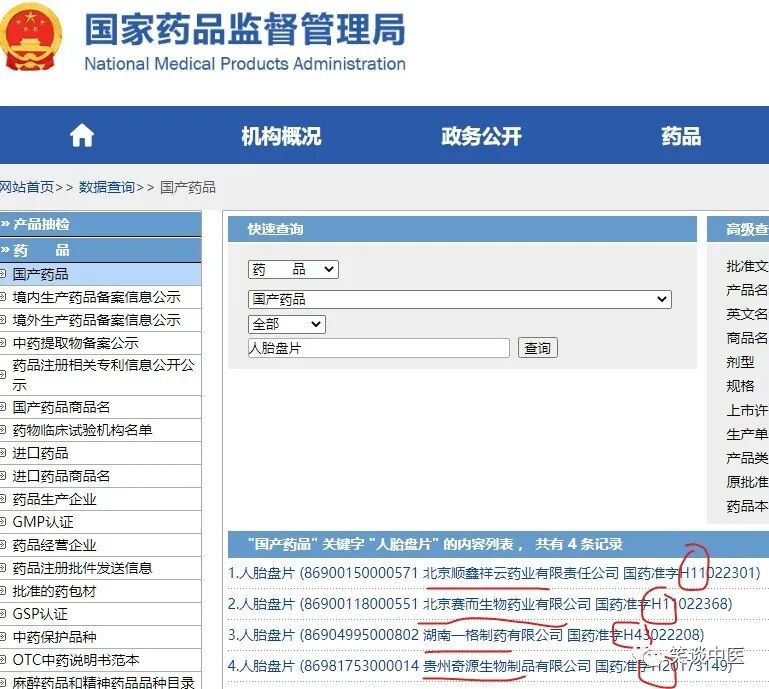Click 产品类 in advanced search
769x689 pixels.
point(746,459)
